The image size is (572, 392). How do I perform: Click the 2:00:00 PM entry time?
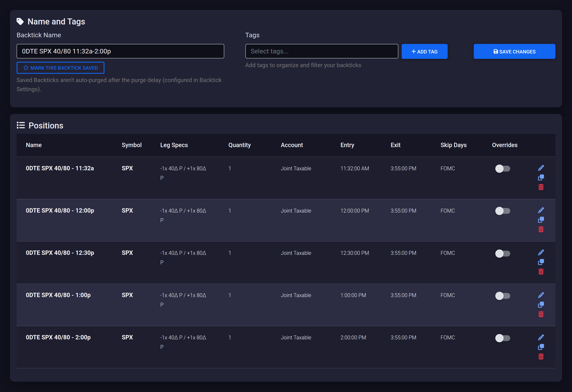353,338
